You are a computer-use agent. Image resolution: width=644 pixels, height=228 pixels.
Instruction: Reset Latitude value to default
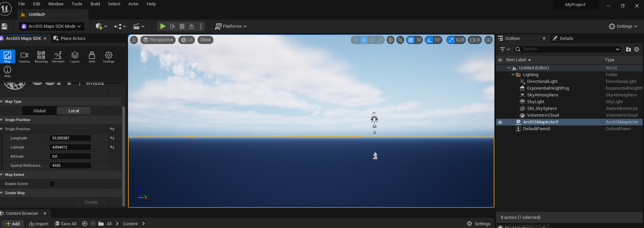coord(112,147)
